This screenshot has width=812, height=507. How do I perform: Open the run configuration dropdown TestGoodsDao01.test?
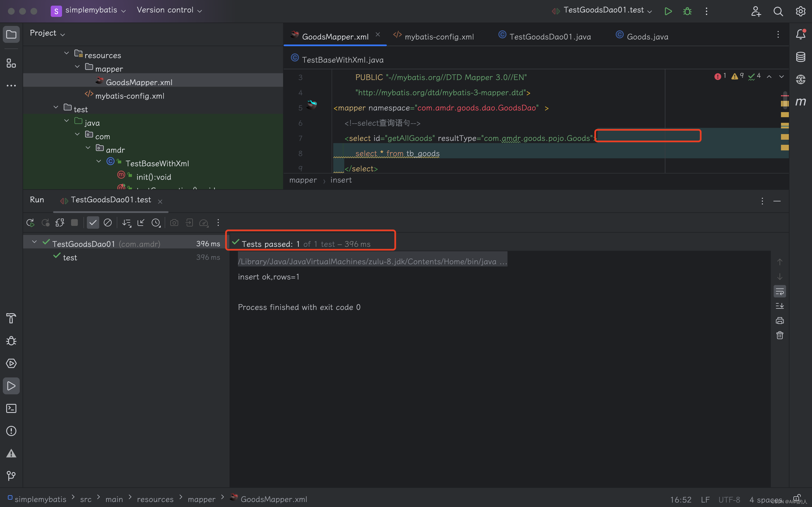(604, 10)
